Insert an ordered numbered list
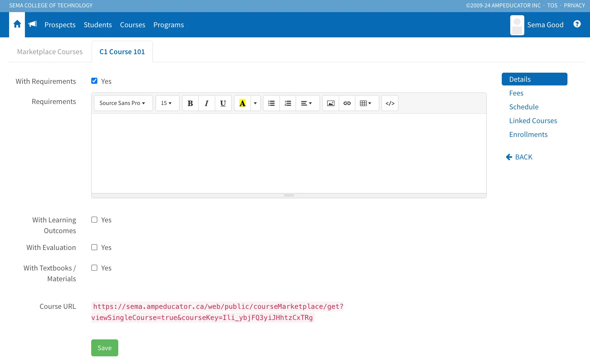 click(x=288, y=103)
